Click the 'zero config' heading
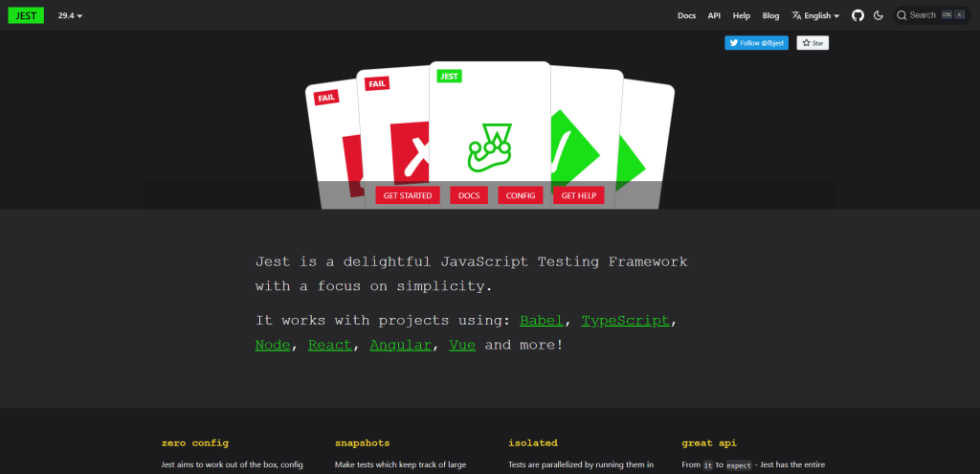980x474 pixels. (195, 442)
